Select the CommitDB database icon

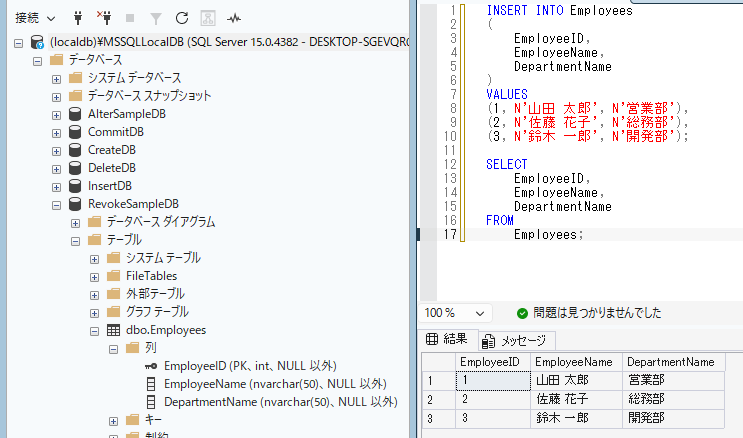(75, 132)
